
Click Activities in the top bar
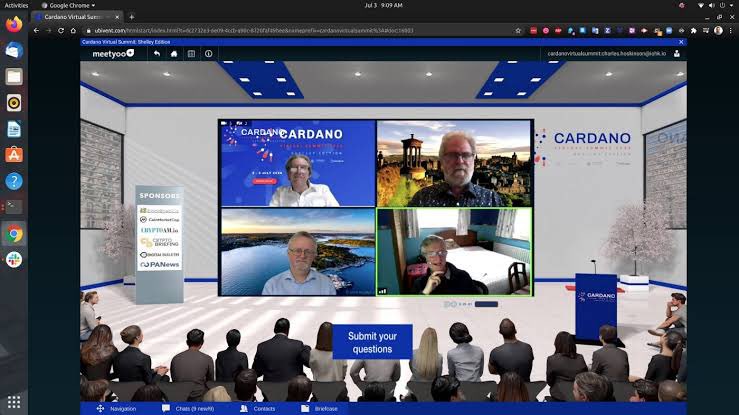[16, 5]
